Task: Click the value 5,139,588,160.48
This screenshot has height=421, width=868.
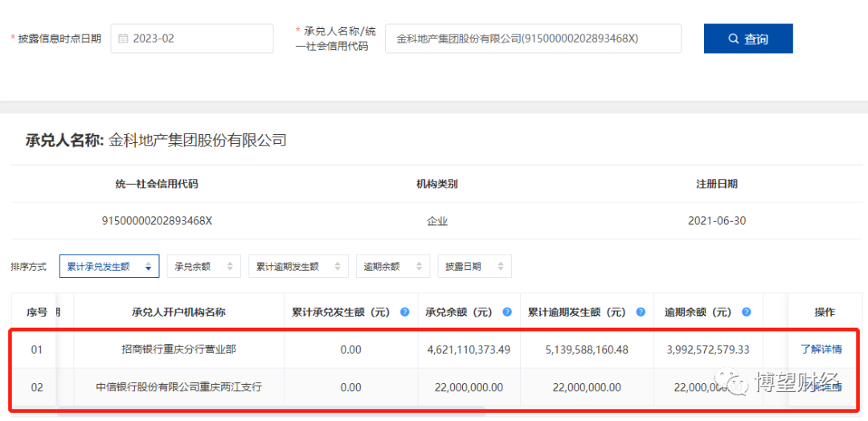Action: (587, 349)
